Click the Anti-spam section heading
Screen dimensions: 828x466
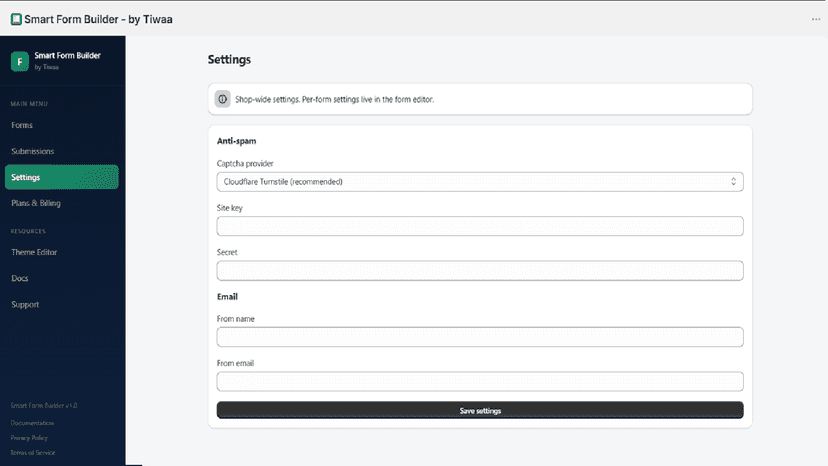coord(237,141)
